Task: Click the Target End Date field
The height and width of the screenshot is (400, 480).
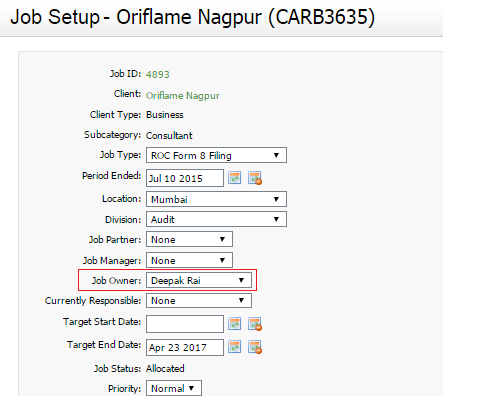Action: pos(185,347)
